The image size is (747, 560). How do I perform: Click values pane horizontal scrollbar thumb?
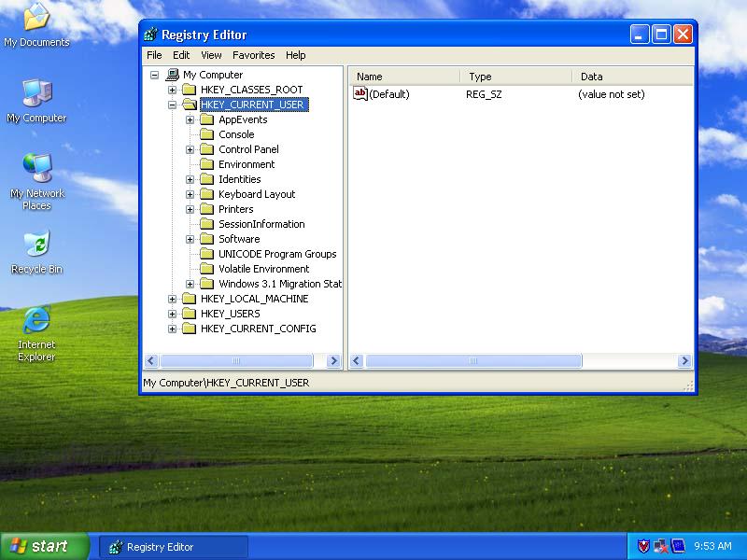coord(473,361)
